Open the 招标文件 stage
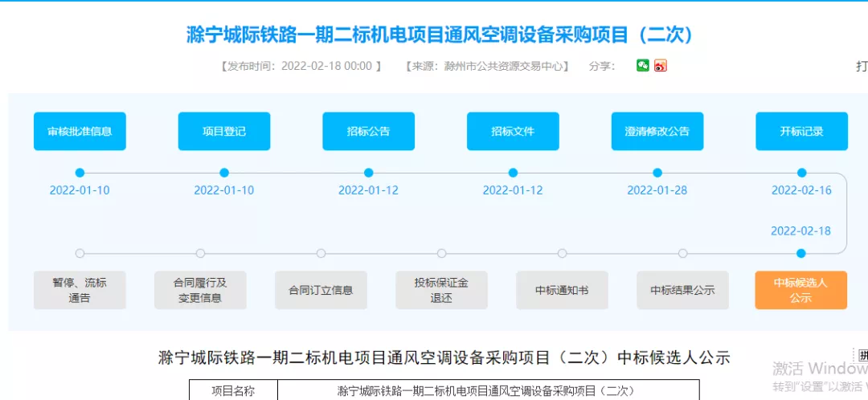The height and width of the screenshot is (400, 868). [x=513, y=131]
